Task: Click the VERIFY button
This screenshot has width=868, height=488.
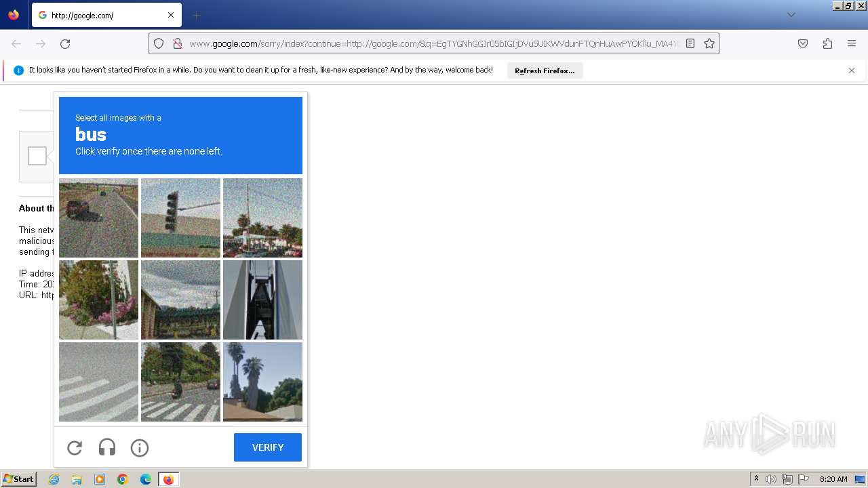Action: click(x=268, y=447)
